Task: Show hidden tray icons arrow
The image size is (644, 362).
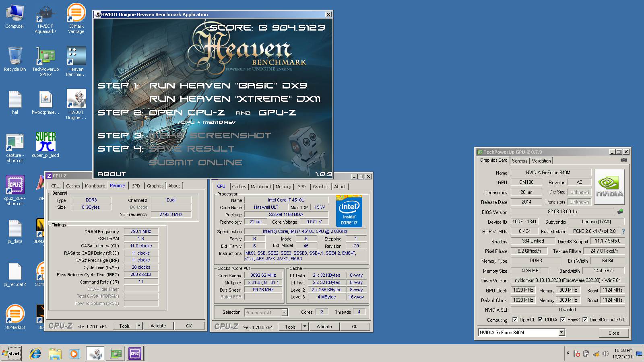Action: click(568, 353)
